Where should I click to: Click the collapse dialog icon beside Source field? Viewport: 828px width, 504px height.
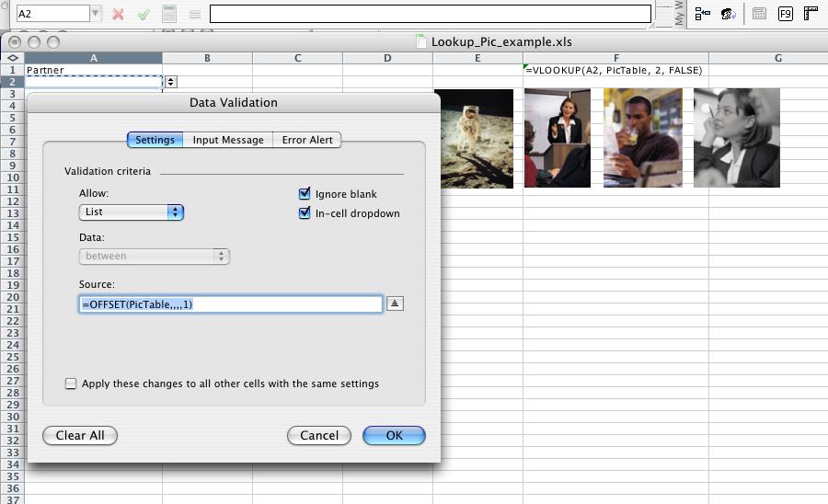(x=395, y=304)
